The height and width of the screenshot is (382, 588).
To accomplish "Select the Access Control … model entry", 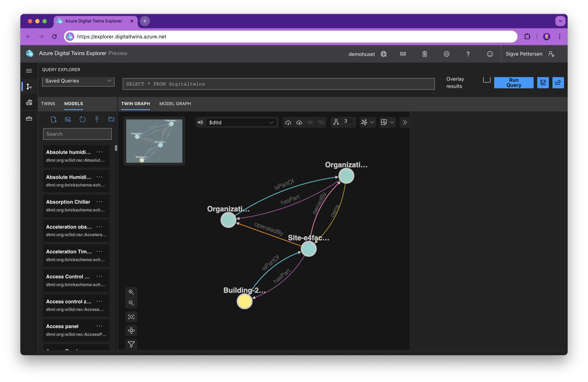I will coord(76,280).
